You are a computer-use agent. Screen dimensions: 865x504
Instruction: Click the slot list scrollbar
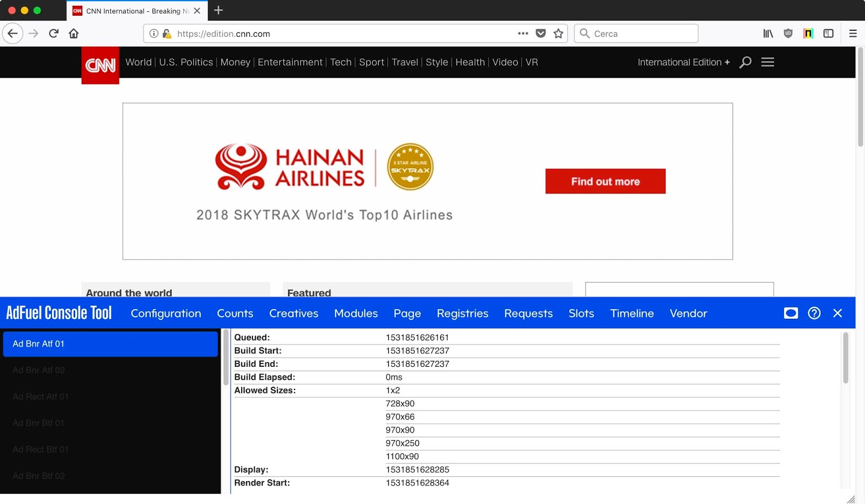pos(226,357)
